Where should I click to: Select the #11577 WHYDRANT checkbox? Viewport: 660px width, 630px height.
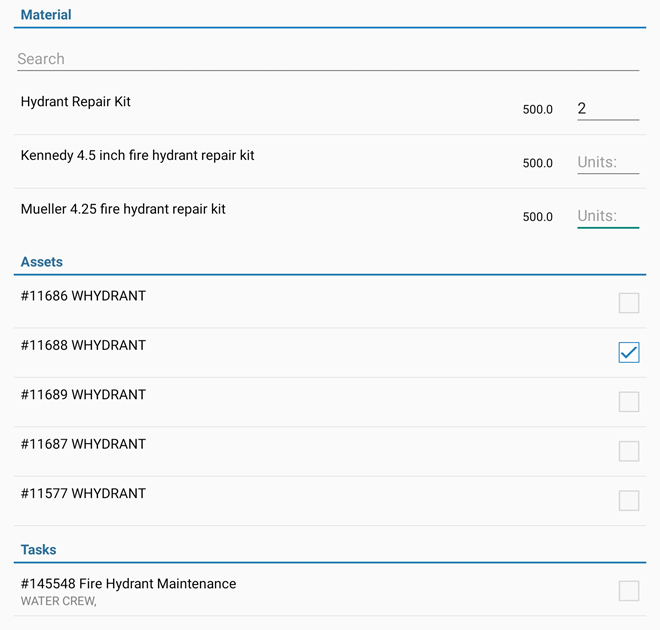[x=628, y=500]
